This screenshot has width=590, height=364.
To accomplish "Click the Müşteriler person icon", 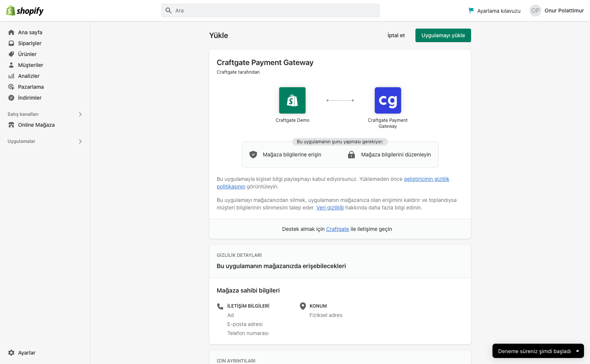I will coord(11,65).
